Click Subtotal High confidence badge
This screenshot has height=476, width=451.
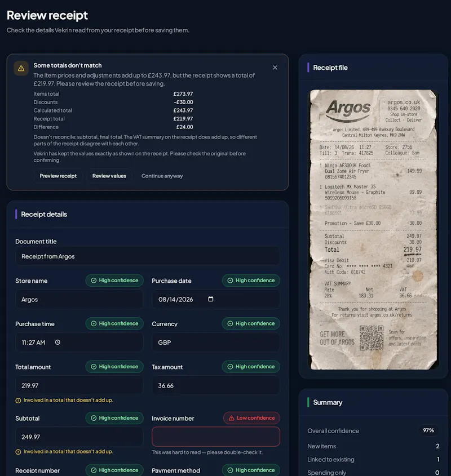tap(114, 418)
